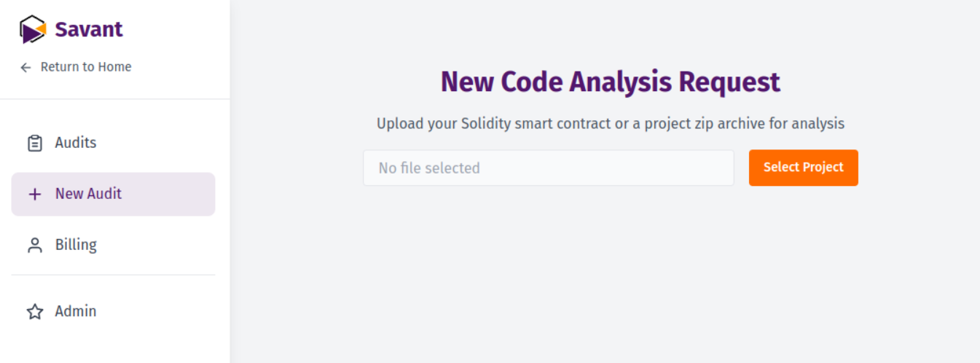
Task: Click the word 'Request' in the heading
Action: 729,82
